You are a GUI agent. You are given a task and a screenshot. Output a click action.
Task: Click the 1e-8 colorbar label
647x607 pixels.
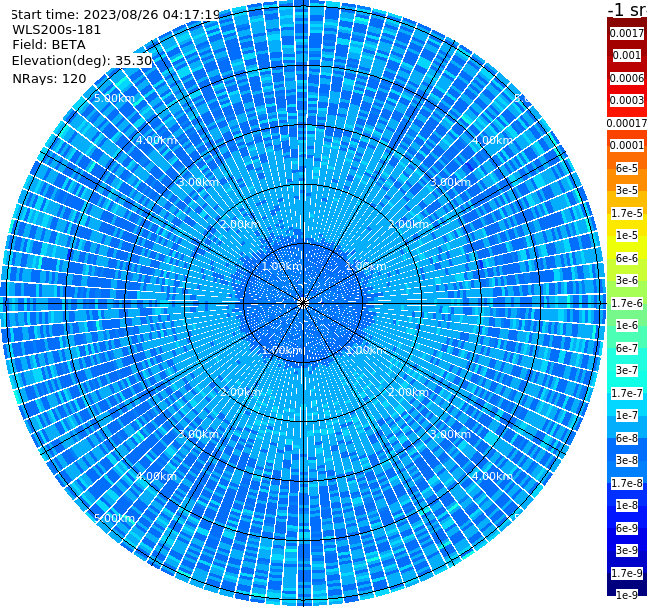click(627, 505)
